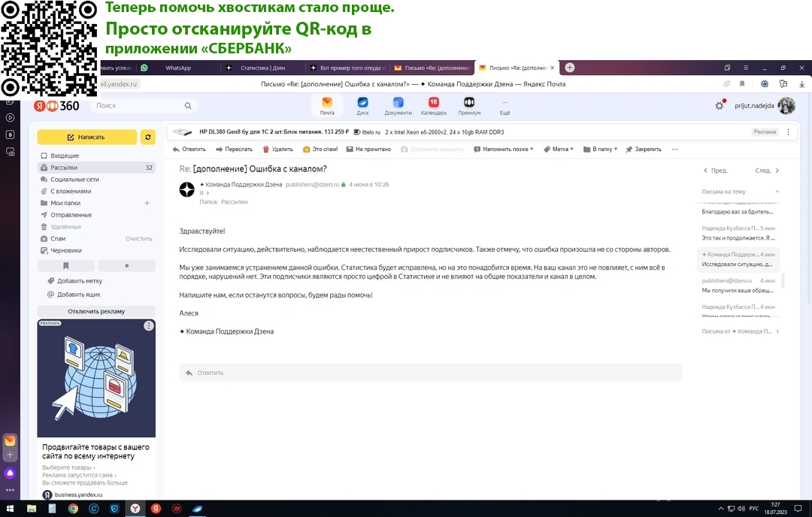
Task: Mark the message with Это спам!
Action: [320, 149]
